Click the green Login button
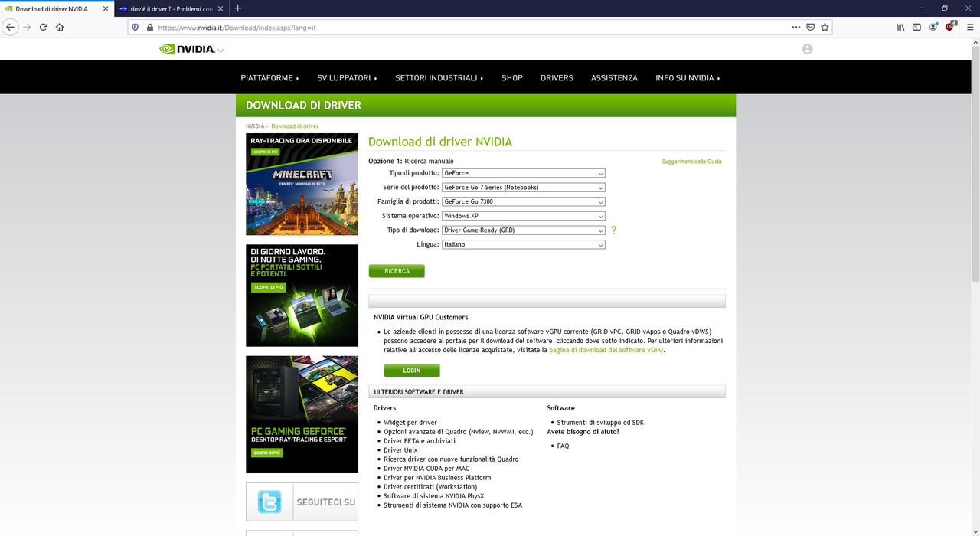 412,371
